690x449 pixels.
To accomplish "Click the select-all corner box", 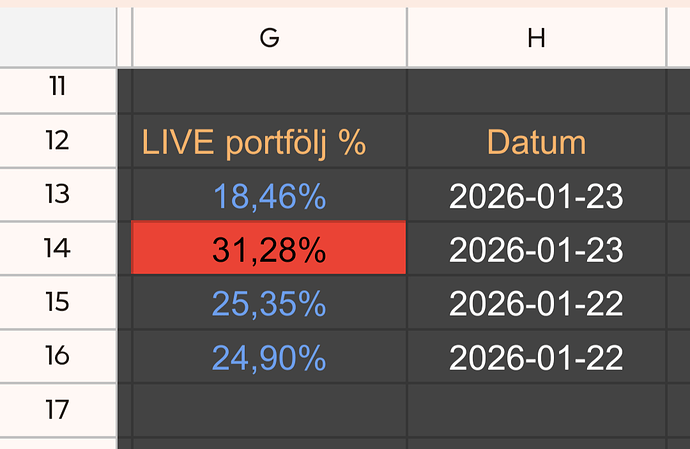I will tap(58, 37).
